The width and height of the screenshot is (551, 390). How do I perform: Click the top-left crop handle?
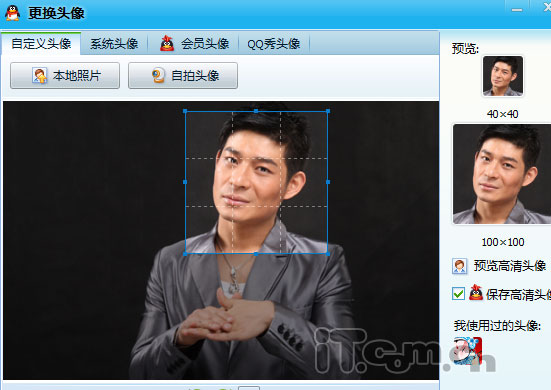[x=185, y=111]
